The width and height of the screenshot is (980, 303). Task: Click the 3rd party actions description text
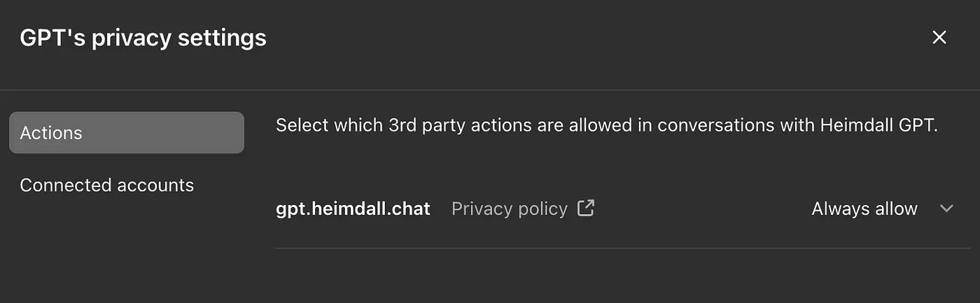click(x=605, y=126)
